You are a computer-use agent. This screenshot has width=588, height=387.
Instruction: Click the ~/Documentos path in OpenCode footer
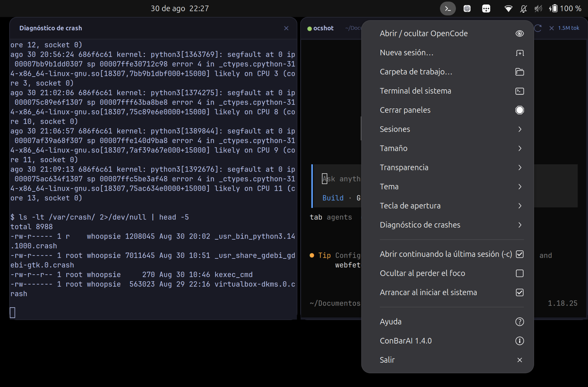[x=335, y=303]
